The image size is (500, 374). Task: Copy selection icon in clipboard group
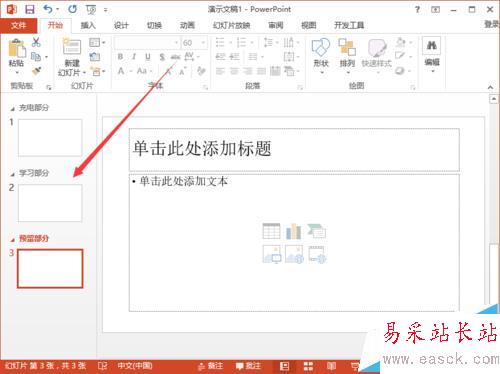click(x=36, y=57)
